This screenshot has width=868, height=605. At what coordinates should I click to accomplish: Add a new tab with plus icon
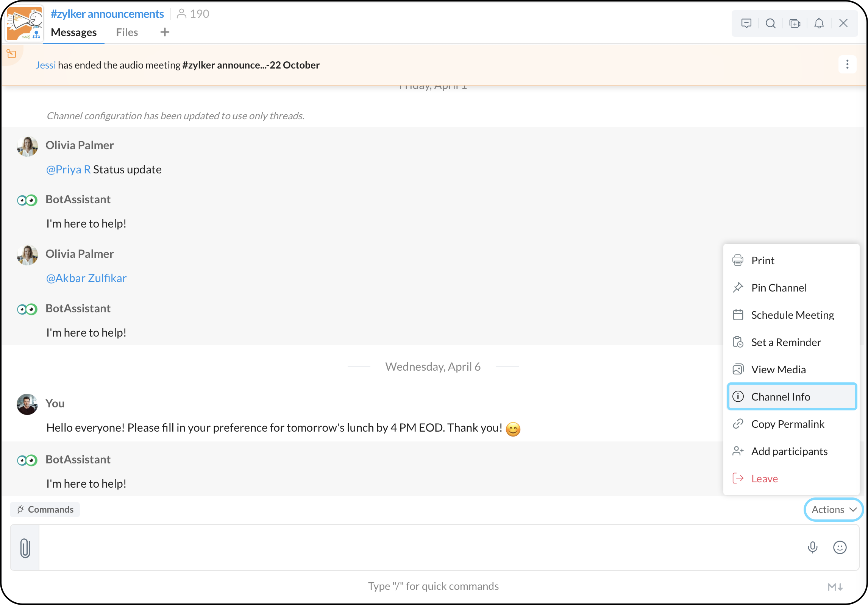[x=165, y=32]
